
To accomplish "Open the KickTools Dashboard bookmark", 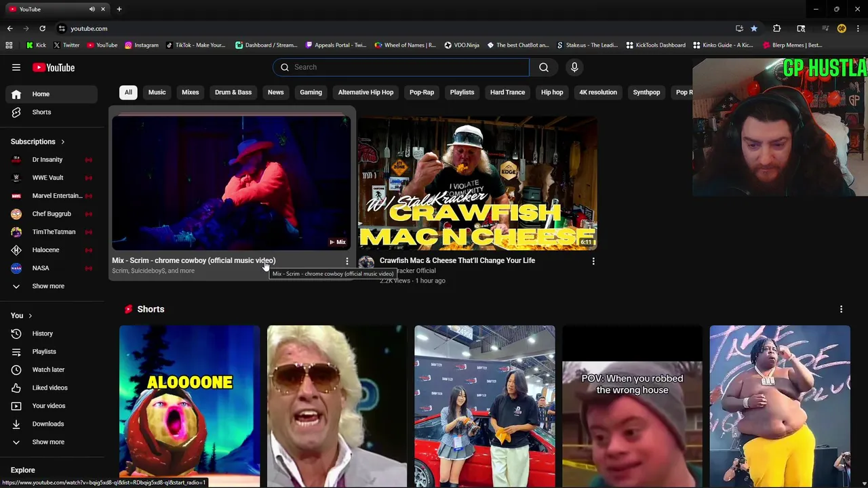I will click(656, 45).
